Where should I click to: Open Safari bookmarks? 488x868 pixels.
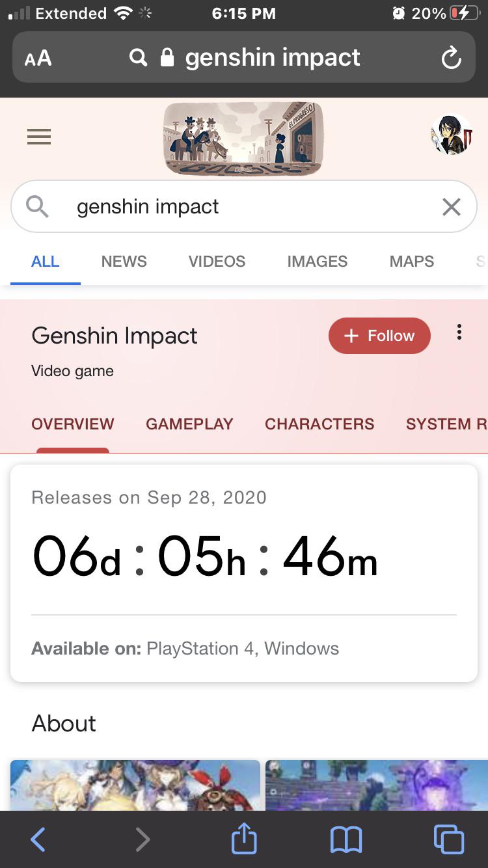346,839
